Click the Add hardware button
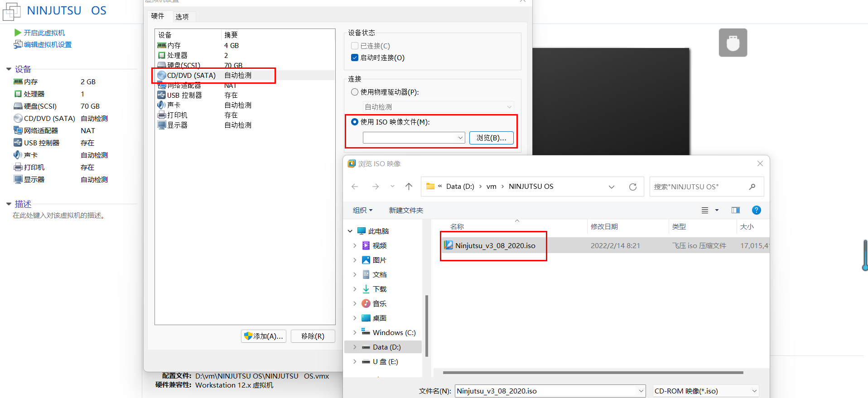Viewport: 868px width, 398px height. [x=264, y=336]
